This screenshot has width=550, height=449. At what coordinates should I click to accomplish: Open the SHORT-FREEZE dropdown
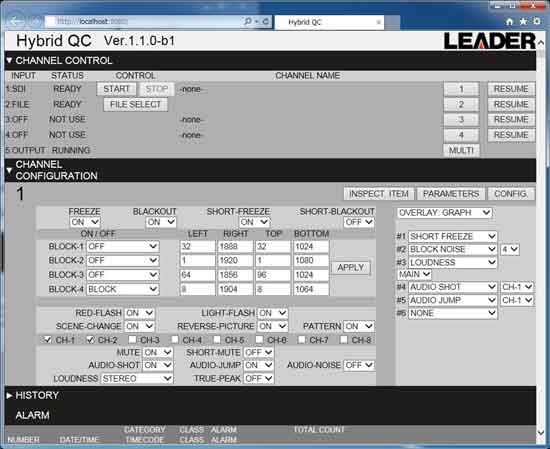pos(254,222)
